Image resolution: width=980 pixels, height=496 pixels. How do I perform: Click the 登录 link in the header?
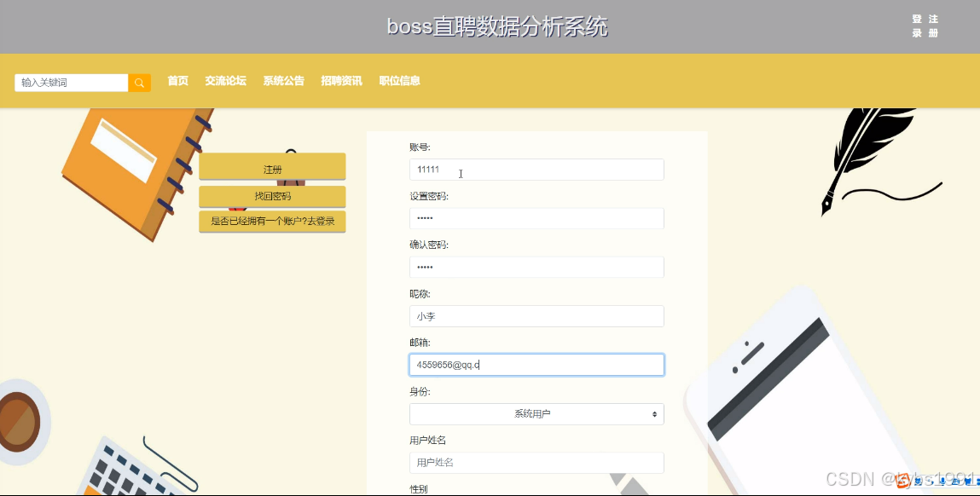[x=917, y=26]
